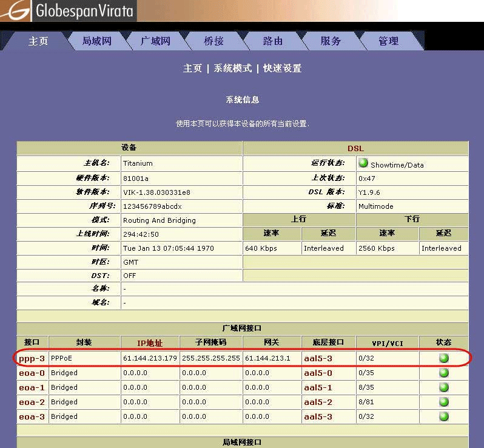Viewport: 484px width, 448px height.
Task: Open the 服务 tab
Action: 331,41
